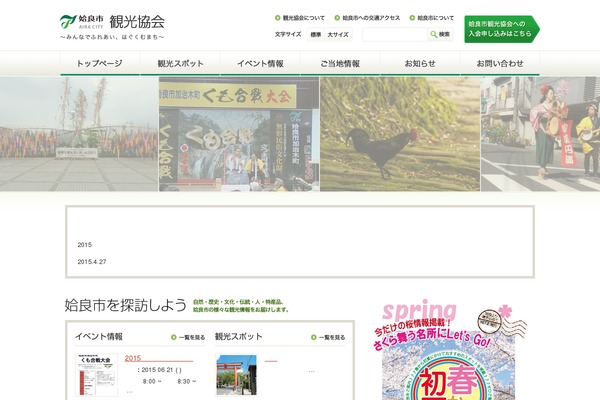The image size is (600, 400).
Task: Focus the site search input field
Action: (395, 34)
